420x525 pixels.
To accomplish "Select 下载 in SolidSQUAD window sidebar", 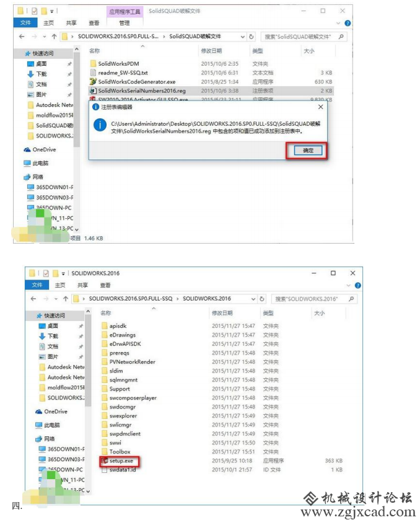I will (42, 74).
